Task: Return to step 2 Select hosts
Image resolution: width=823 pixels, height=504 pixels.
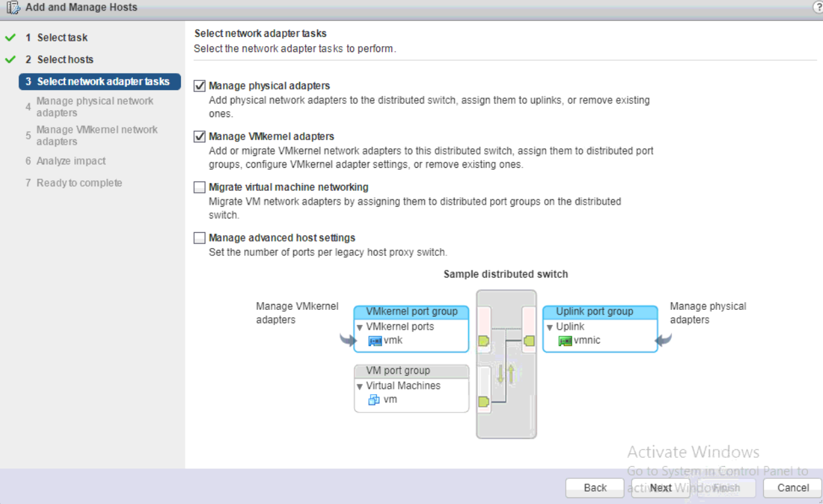Action: pyautogui.click(x=65, y=59)
